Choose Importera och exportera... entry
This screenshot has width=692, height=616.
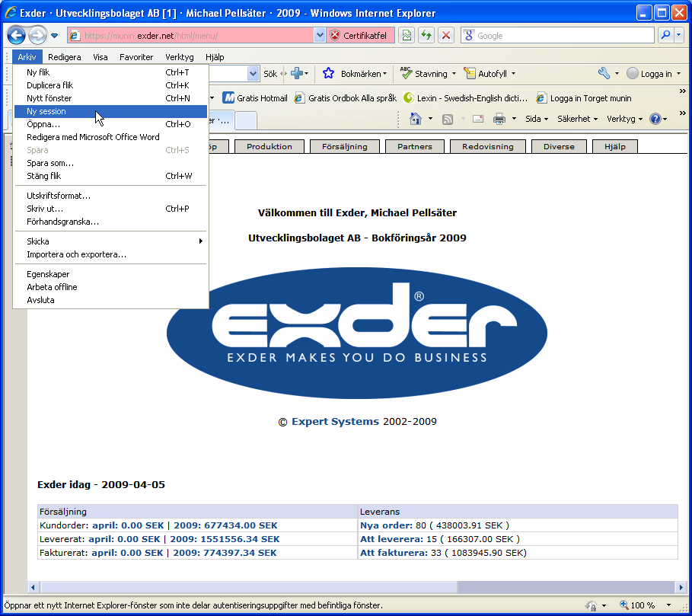(111, 254)
